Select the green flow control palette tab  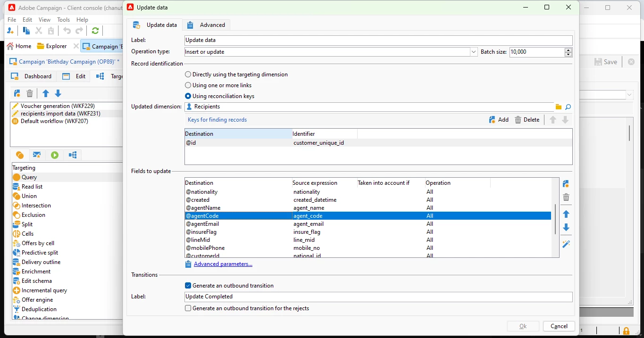click(55, 155)
